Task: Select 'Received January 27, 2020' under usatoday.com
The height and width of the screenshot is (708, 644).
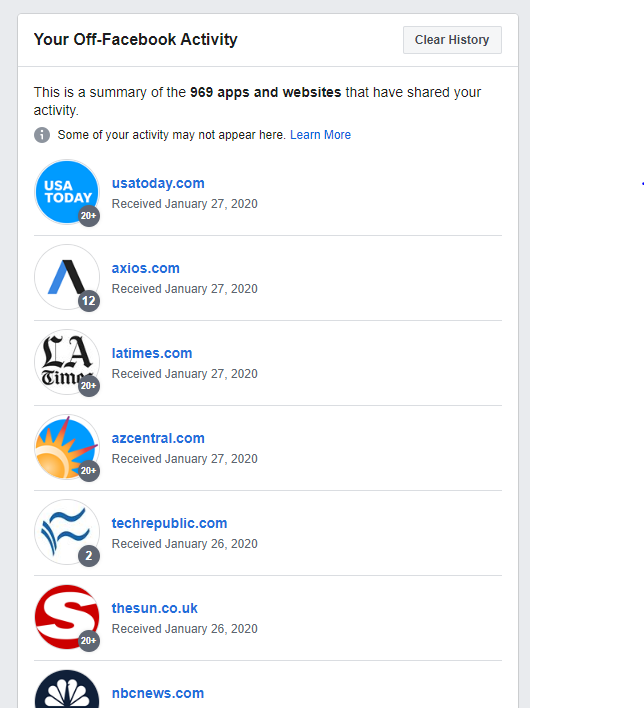Action: click(185, 204)
